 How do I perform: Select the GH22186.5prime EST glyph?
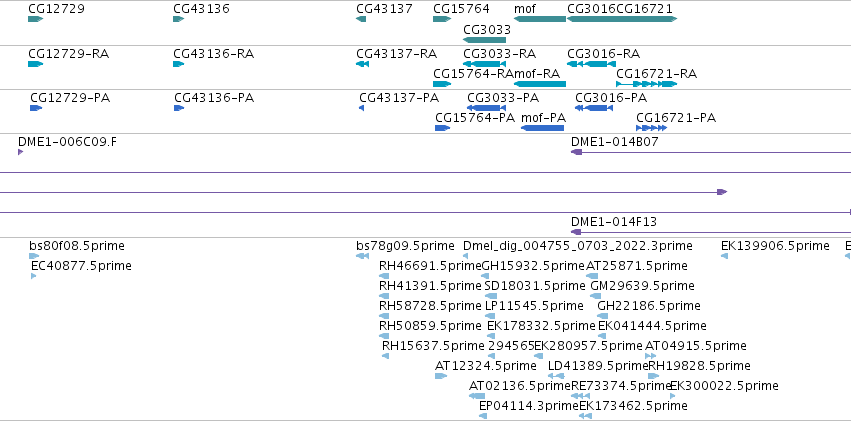pos(602,316)
